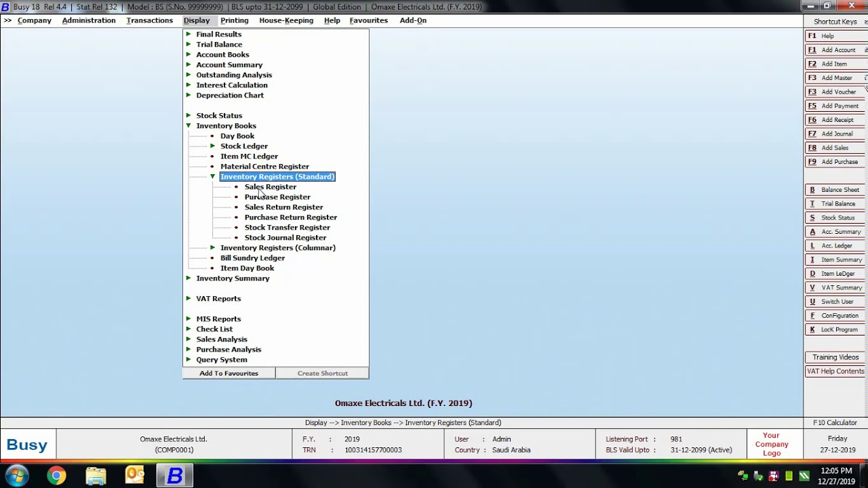Open the Item Summary shortcut
Screen dimensions: 868x488
(835, 260)
